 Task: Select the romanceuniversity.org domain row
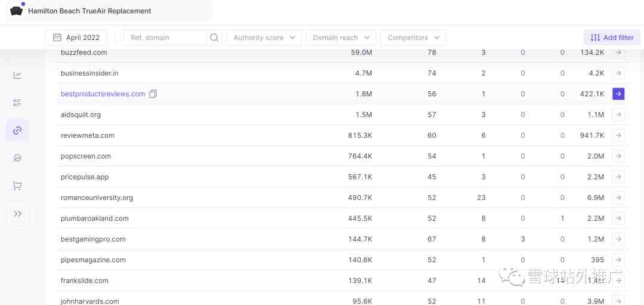343,198
